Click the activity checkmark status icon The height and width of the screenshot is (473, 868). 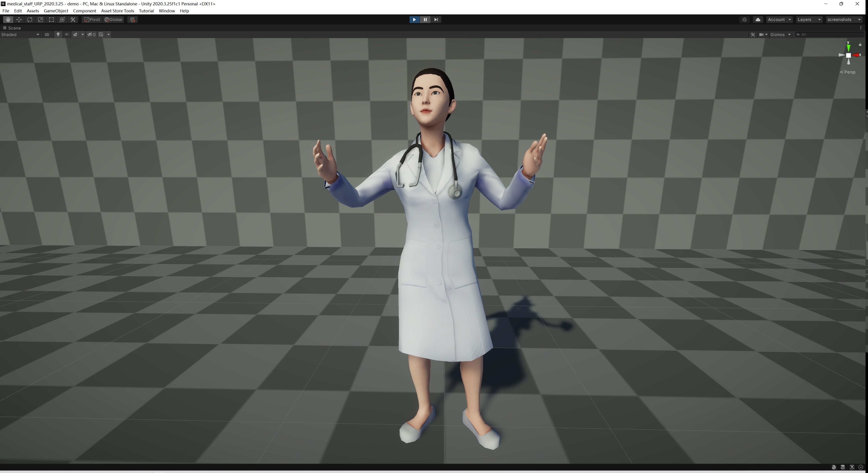pyautogui.click(x=861, y=467)
